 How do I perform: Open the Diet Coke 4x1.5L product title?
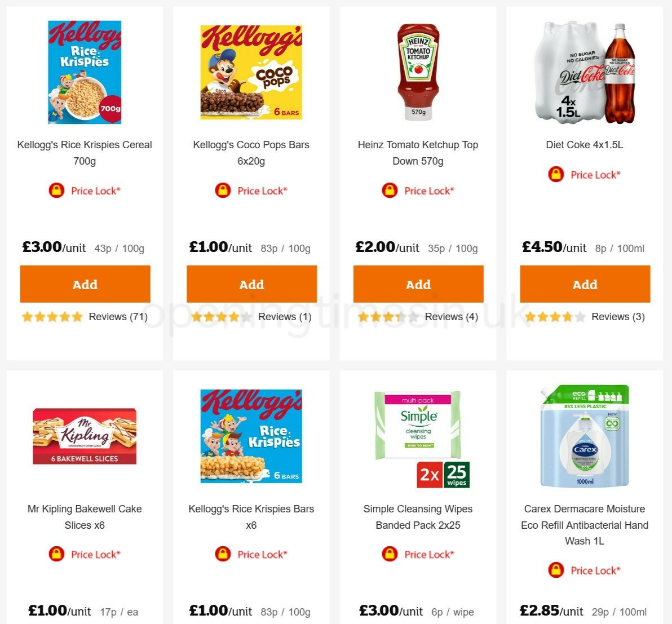point(585,145)
